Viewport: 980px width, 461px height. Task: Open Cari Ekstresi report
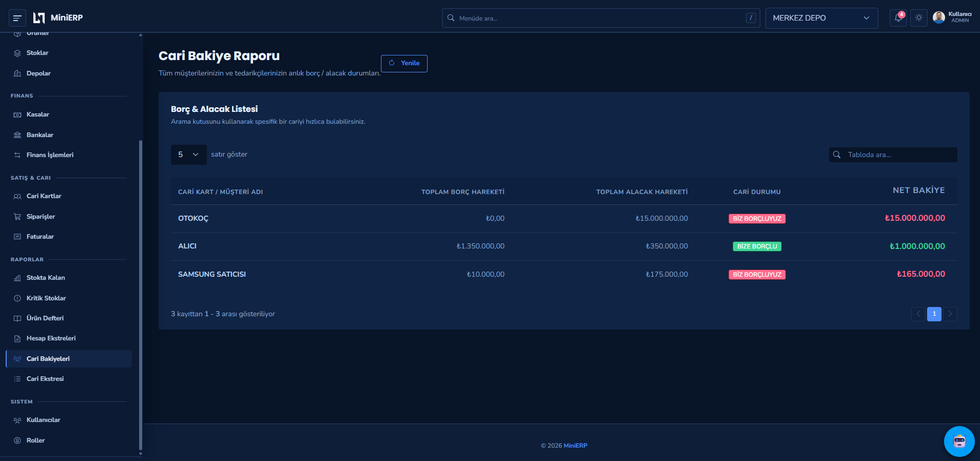tap(69, 379)
